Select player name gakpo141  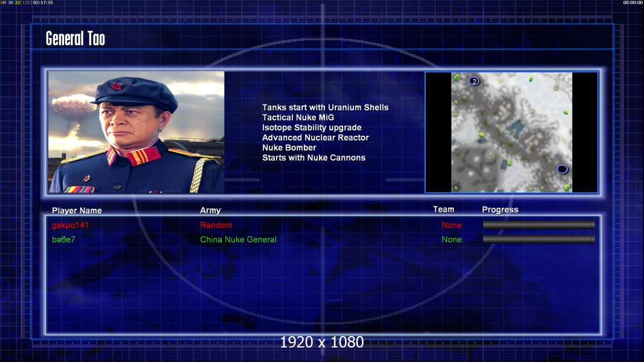pyautogui.click(x=70, y=225)
